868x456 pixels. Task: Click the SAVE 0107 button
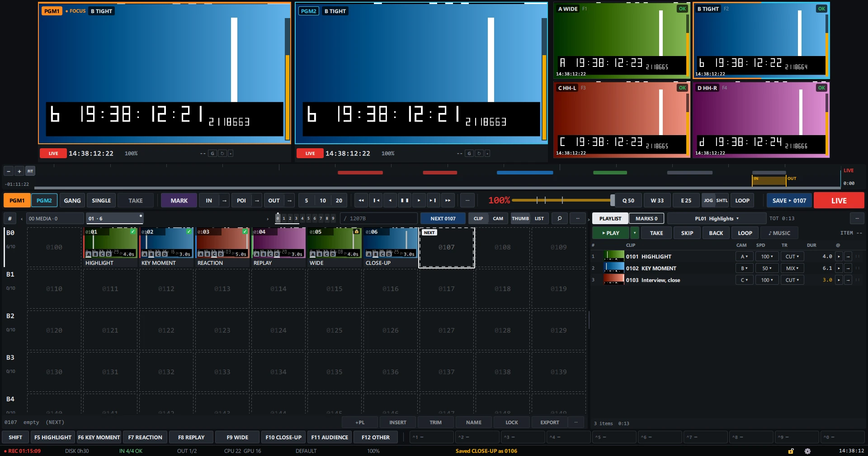[789, 201]
